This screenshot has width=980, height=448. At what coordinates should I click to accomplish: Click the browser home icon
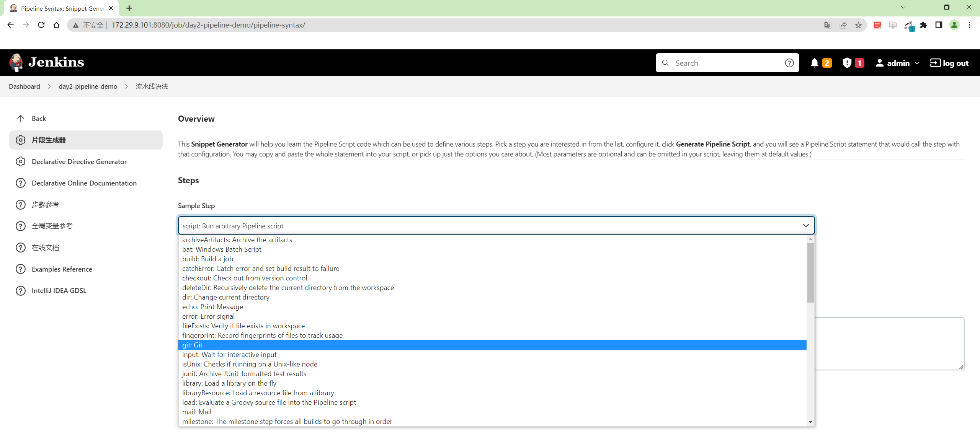click(56, 25)
